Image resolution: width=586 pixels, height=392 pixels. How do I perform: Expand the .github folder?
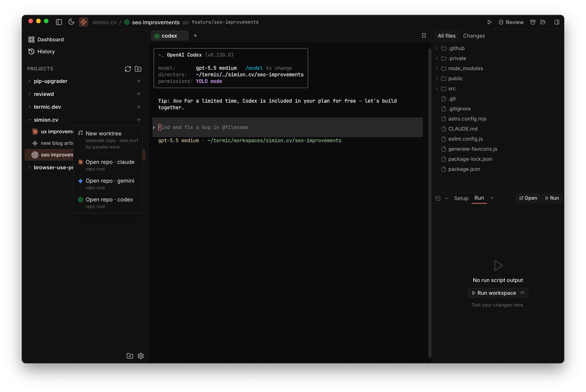(437, 48)
